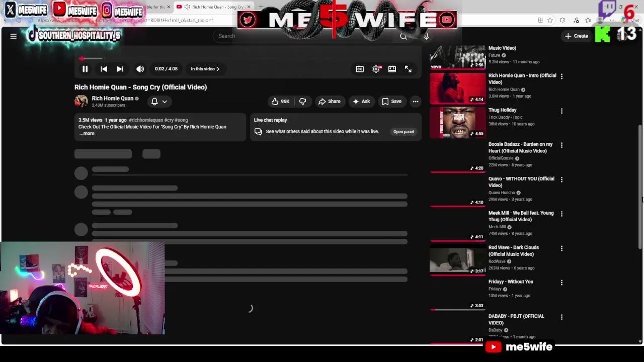Like the video with 96K likes

pos(280,102)
